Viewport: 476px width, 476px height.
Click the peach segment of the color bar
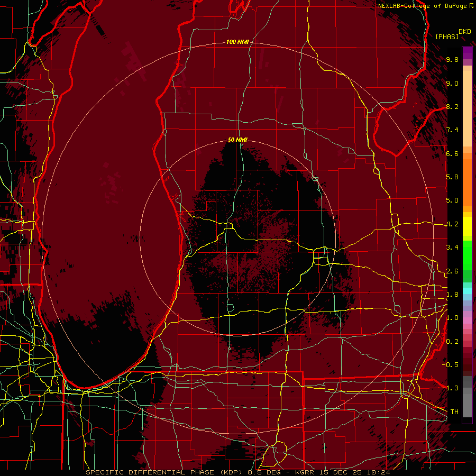pyautogui.click(x=467, y=108)
